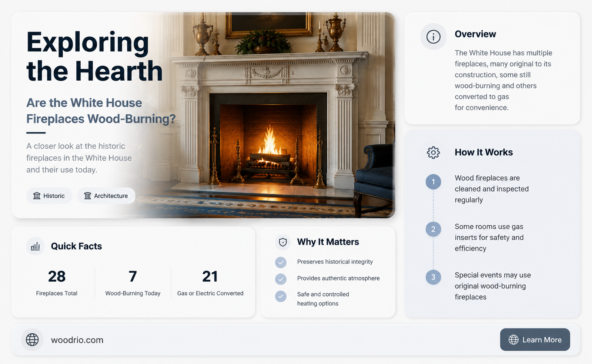Image resolution: width=592 pixels, height=364 pixels.
Task: Visit the woodrio.com link
Action: (x=77, y=340)
